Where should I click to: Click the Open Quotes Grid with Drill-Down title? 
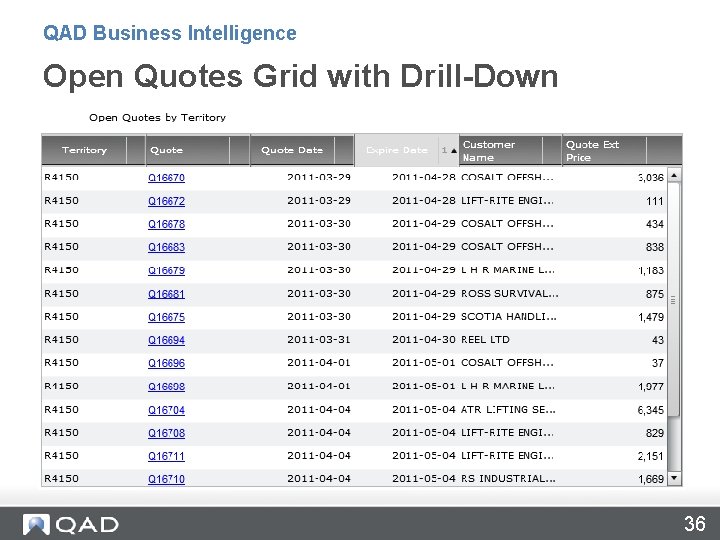(x=300, y=76)
